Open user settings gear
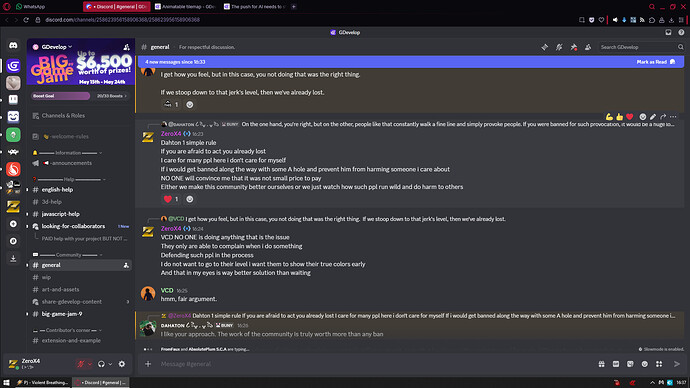The width and height of the screenshot is (690, 388). tap(122, 364)
